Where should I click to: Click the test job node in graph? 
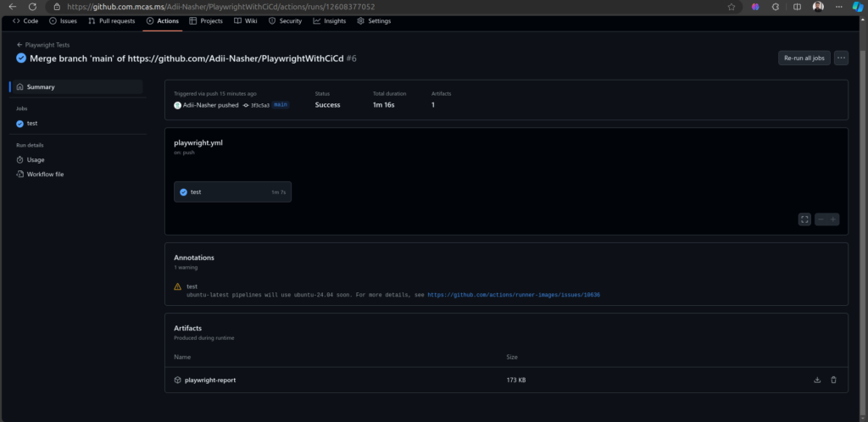pos(232,192)
